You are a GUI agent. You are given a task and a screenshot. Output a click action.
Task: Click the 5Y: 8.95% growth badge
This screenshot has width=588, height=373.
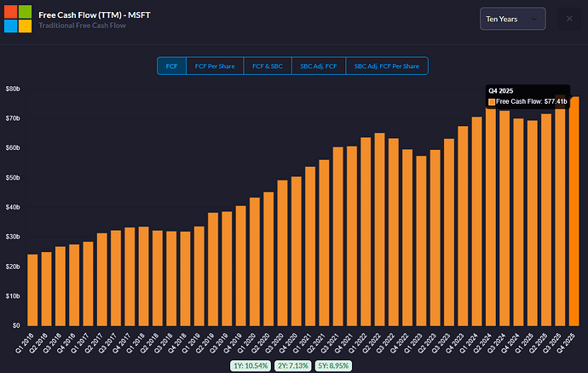[333, 365]
